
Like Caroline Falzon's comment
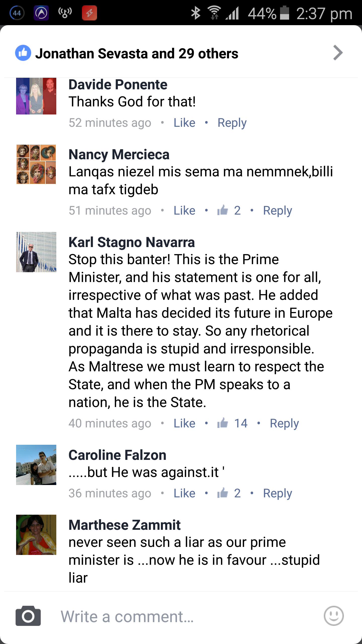coord(184,493)
